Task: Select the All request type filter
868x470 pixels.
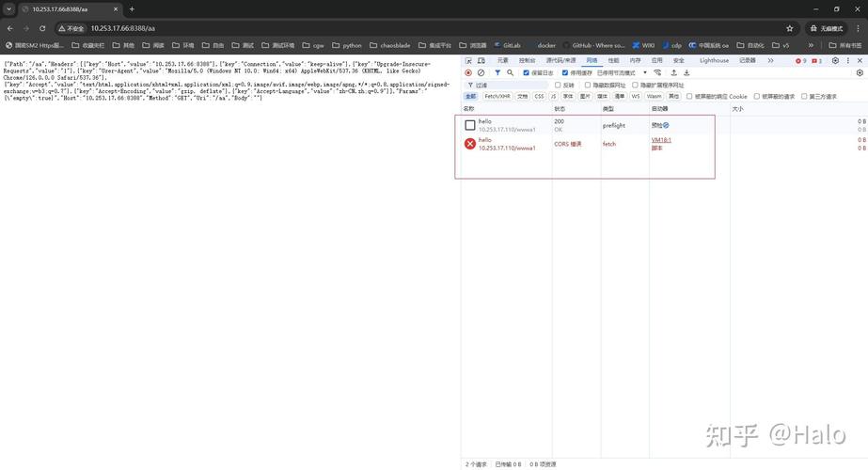Action: tap(470, 96)
